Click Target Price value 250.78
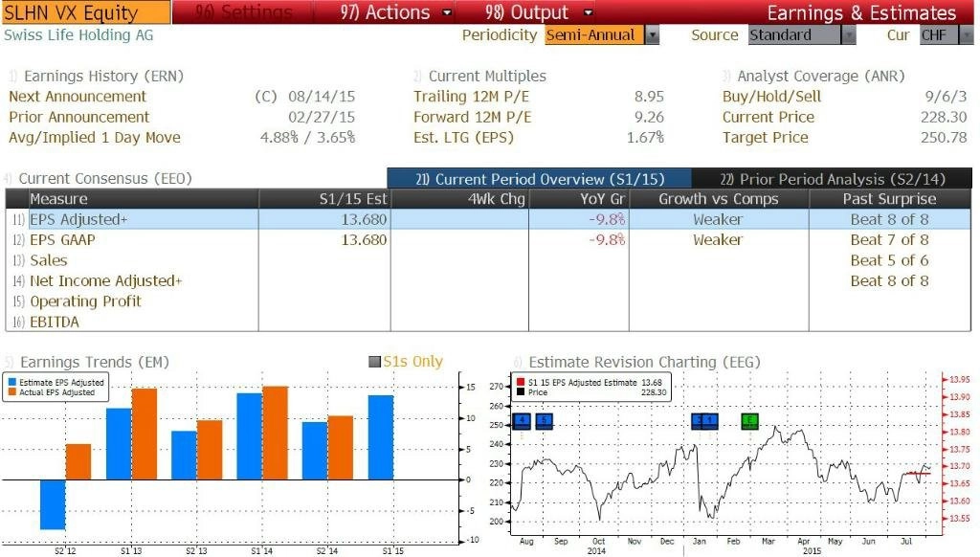 (944, 138)
